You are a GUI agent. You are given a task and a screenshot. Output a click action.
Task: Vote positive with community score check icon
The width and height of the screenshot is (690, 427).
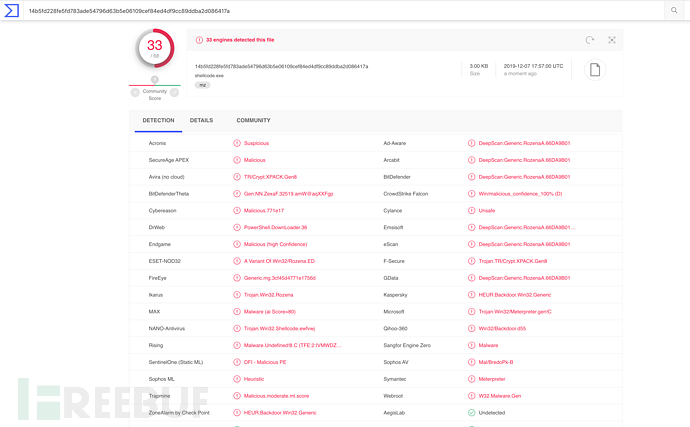click(x=175, y=92)
